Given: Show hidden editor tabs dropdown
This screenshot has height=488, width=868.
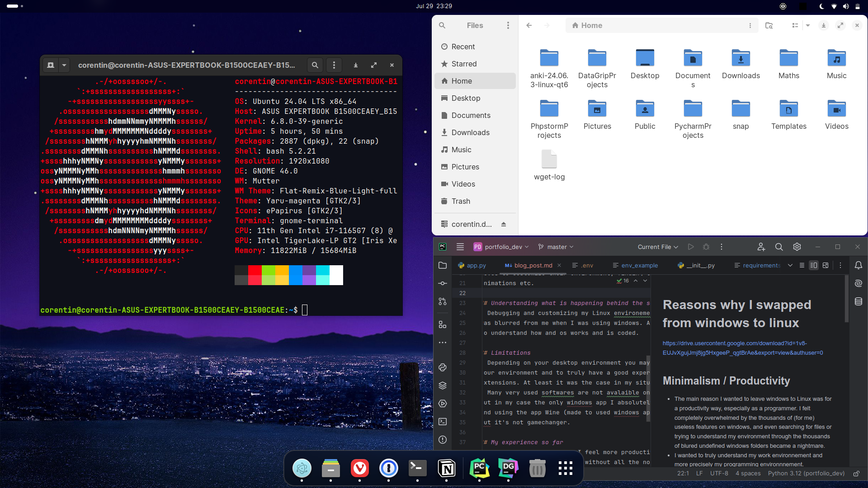Looking at the screenshot, I should [790, 265].
